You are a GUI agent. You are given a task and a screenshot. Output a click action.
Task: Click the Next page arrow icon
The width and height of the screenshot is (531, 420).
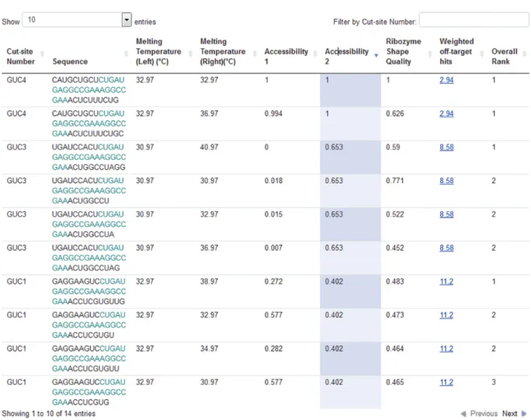[x=524, y=414]
